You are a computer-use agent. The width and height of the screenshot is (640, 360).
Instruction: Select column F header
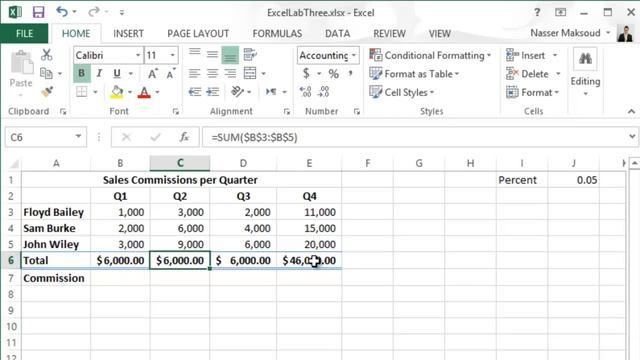pyautogui.click(x=368, y=163)
